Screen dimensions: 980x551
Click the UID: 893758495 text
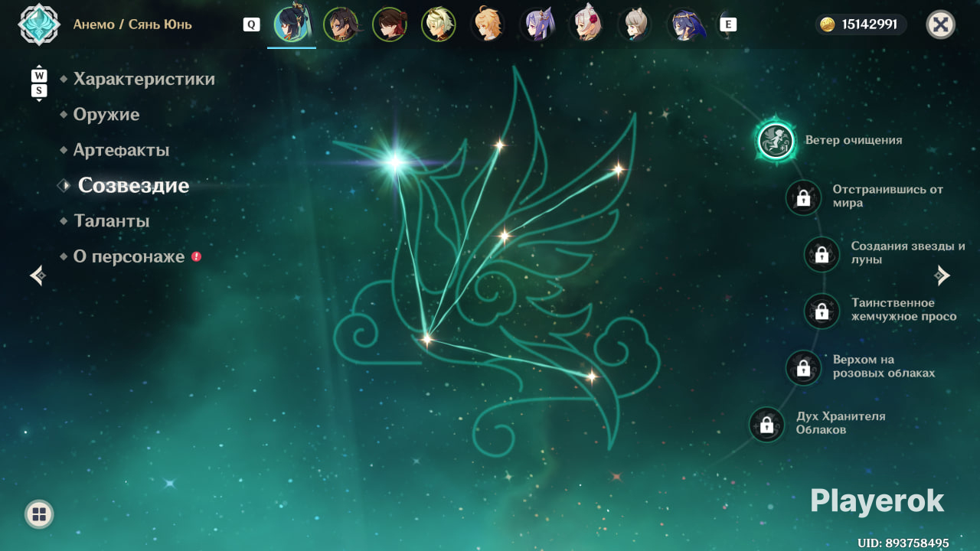(903, 543)
